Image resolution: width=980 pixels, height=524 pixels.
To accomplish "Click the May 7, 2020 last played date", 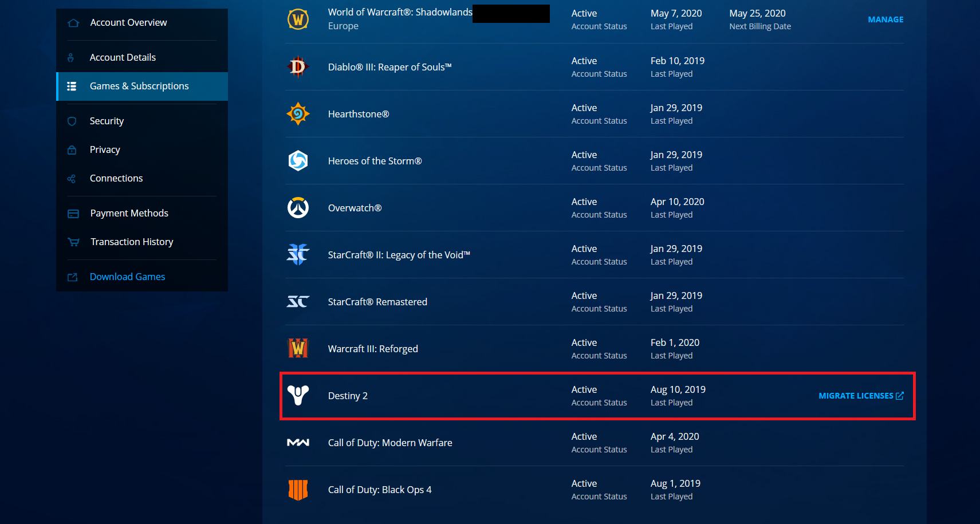I will pos(676,13).
